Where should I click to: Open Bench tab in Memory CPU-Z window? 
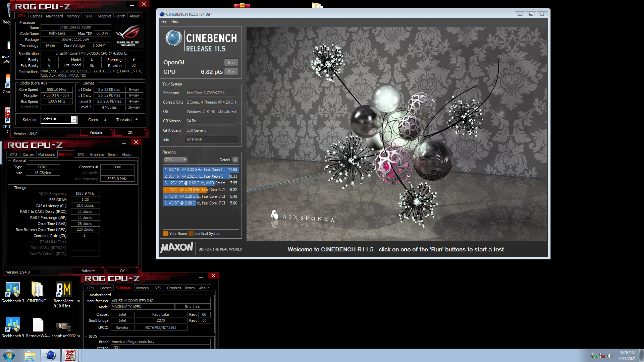(x=113, y=155)
